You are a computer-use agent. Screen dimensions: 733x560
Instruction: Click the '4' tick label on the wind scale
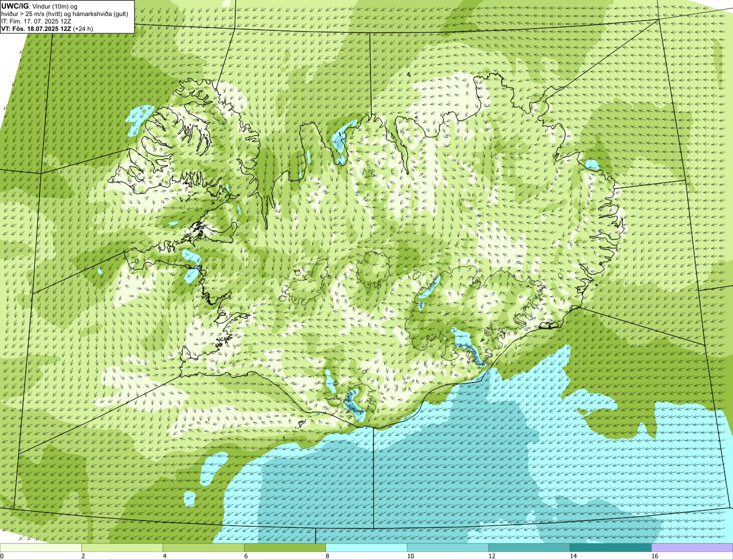[x=164, y=556]
